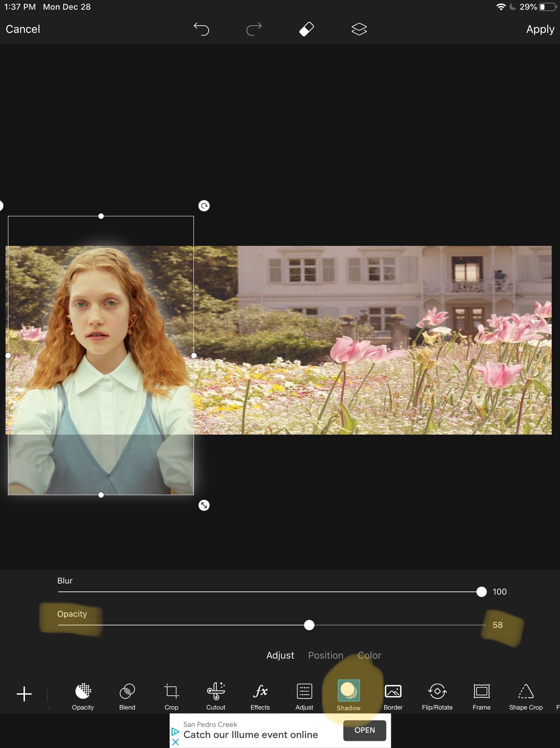The height and width of the screenshot is (748, 560).
Task: Open the layers stack icon
Action: coord(359,29)
